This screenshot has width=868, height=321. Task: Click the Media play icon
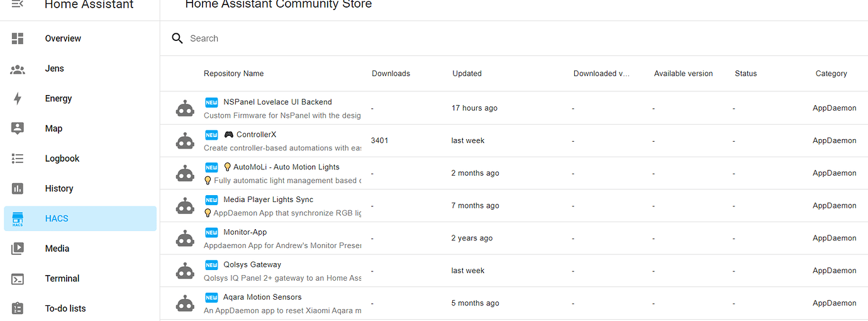pos(18,249)
